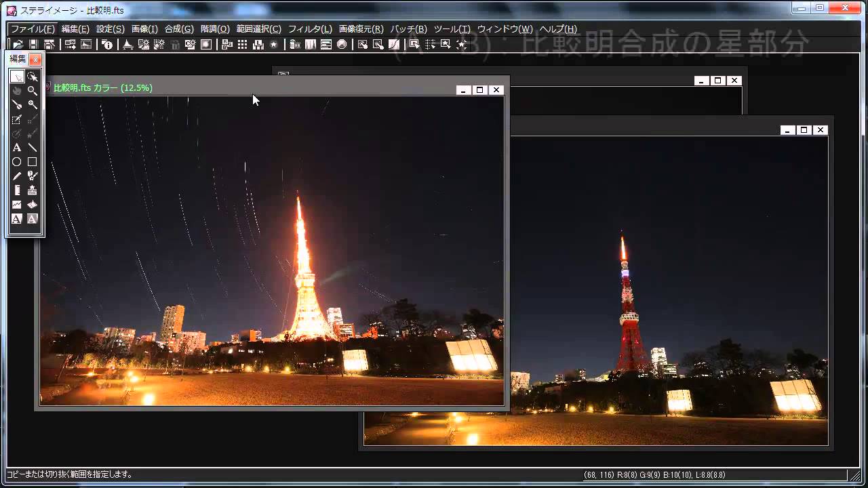868x488 pixels.
Task: Select the dashed-circle free selection tool
Action: pyautogui.click(x=32, y=77)
